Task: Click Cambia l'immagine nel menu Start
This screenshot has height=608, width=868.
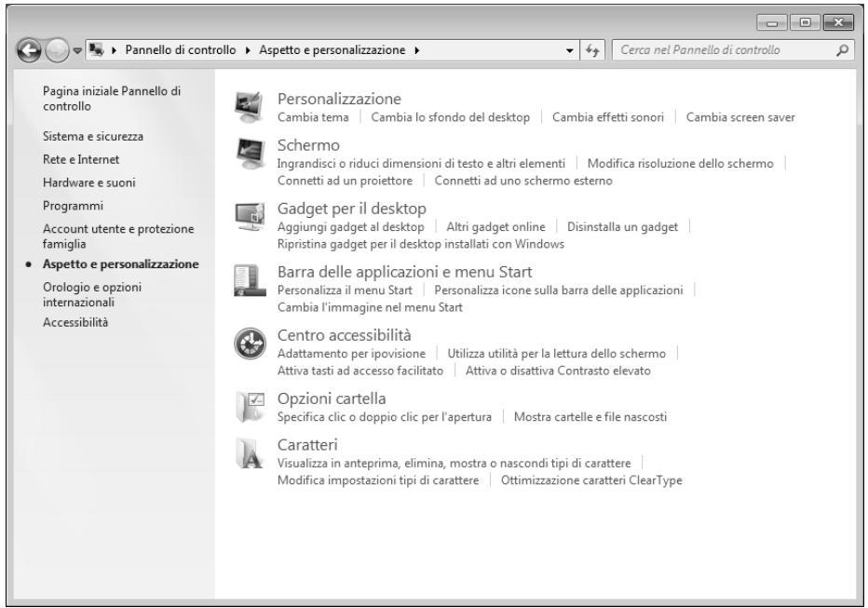Action: [370, 307]
